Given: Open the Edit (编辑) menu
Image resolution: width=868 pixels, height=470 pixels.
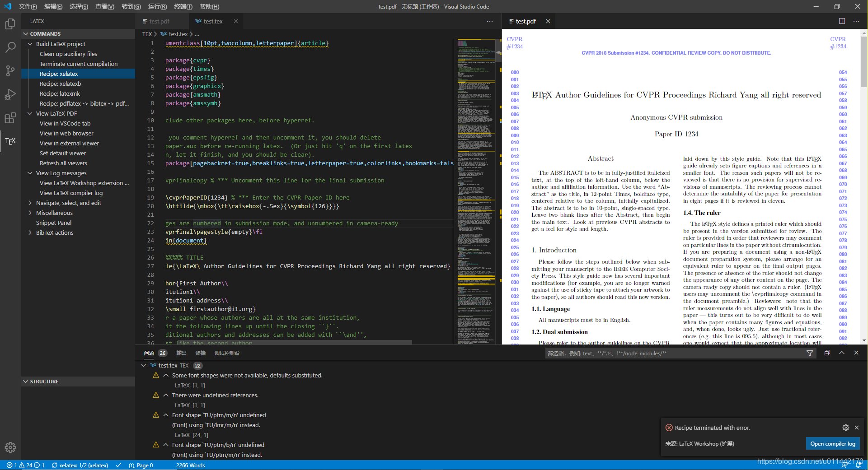Looking at the screenshot, I should pos(53,6).
